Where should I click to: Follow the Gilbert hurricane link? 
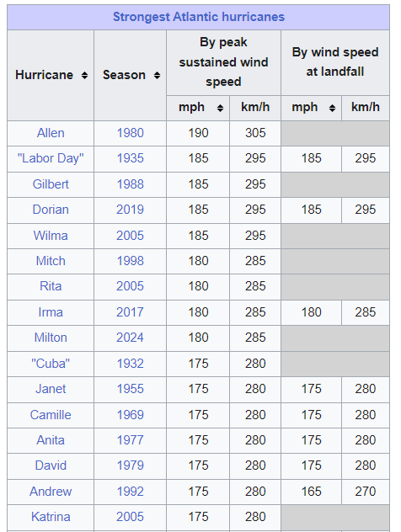tap(51, 184)
